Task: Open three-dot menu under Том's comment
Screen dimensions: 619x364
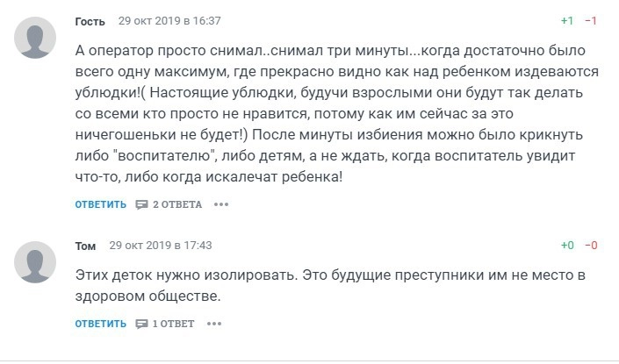Action: tap(213, 324)
